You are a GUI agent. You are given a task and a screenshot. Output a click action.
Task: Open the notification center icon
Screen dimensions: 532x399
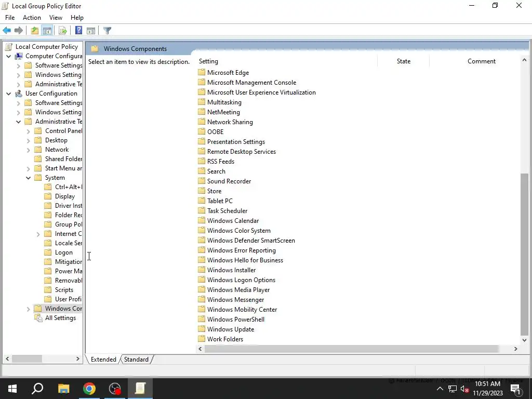[x=515, y=389]
